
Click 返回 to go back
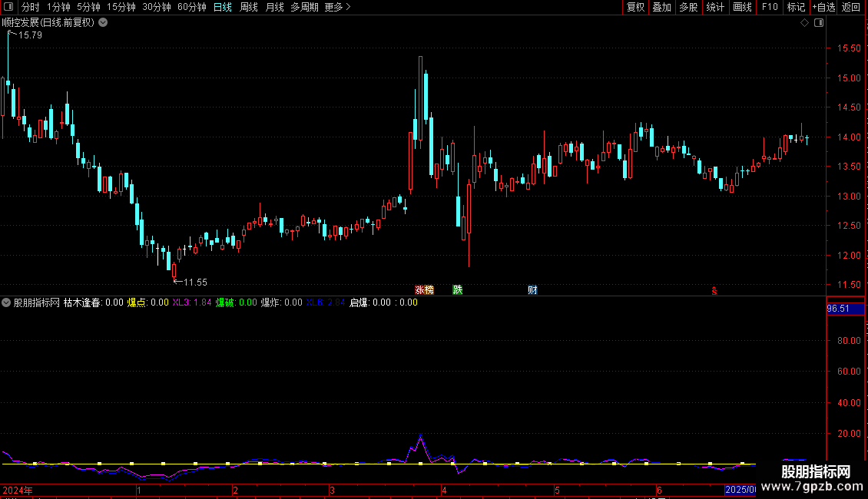(851, 7)
